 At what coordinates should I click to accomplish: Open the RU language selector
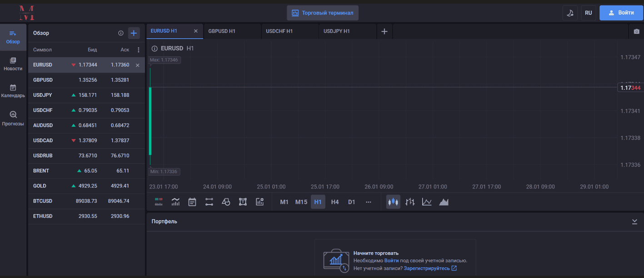click(x=588, y=13)
